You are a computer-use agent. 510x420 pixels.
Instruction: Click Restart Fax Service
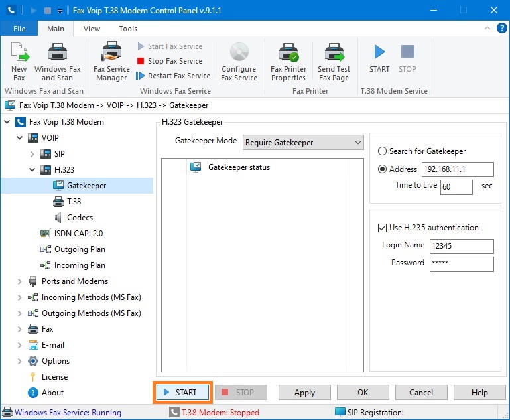(x=173, y=76)
